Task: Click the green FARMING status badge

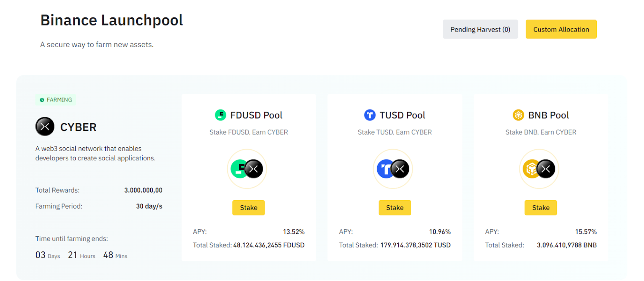Action: pos(55,100)
